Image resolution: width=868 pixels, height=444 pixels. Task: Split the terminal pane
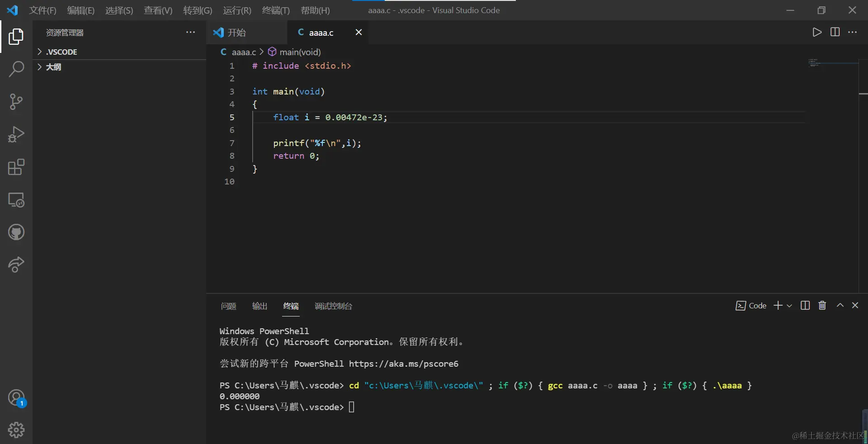click(805, 305)
